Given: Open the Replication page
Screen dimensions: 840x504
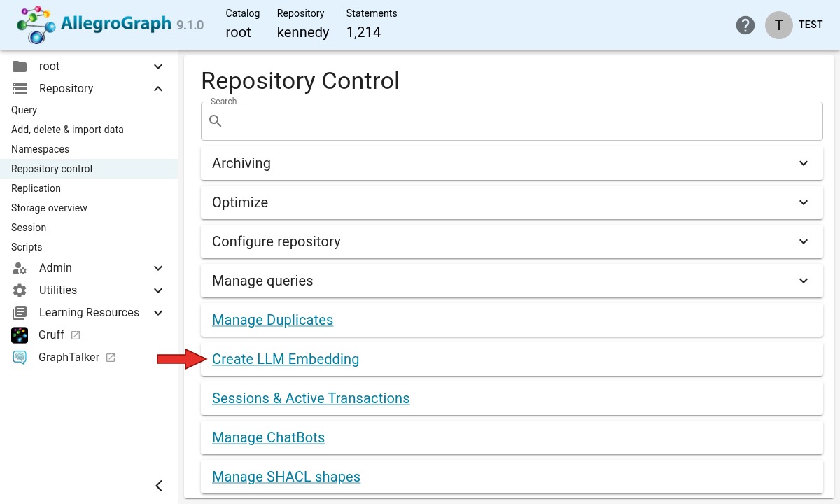Looking at the screenshot, I should 36,188.
